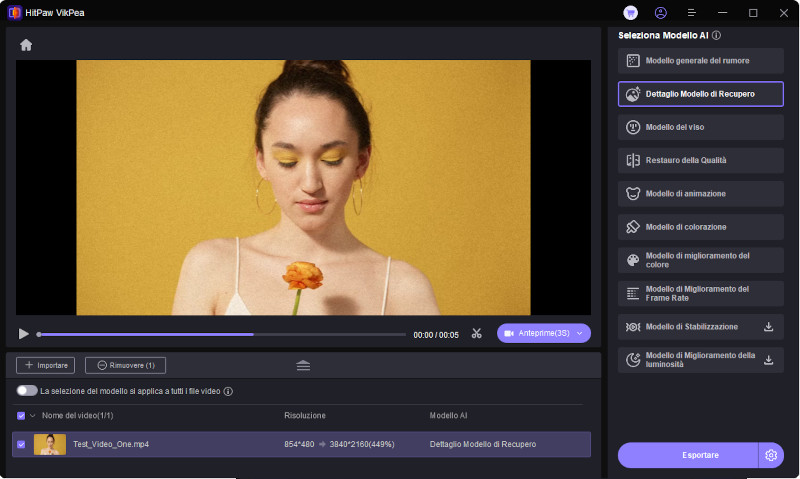Image resolution: width=800 pixels, height=479 pixels.
Task: Select Modello del viso option
Action: 700,127
